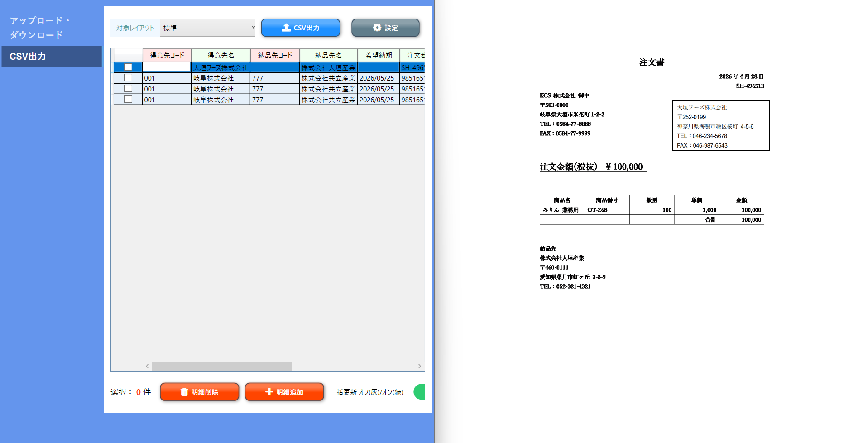Click the 明細追加 button label

290,392
